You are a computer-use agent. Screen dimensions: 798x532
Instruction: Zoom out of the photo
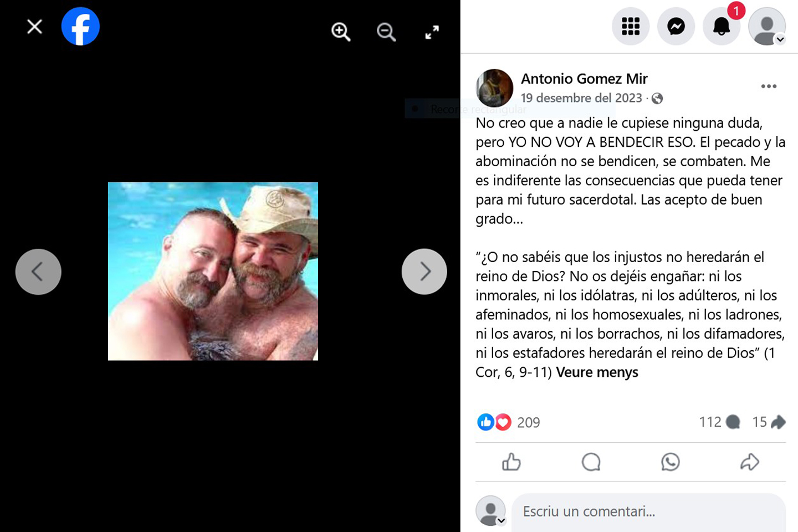pyautogui.click(x=386, y=32)
